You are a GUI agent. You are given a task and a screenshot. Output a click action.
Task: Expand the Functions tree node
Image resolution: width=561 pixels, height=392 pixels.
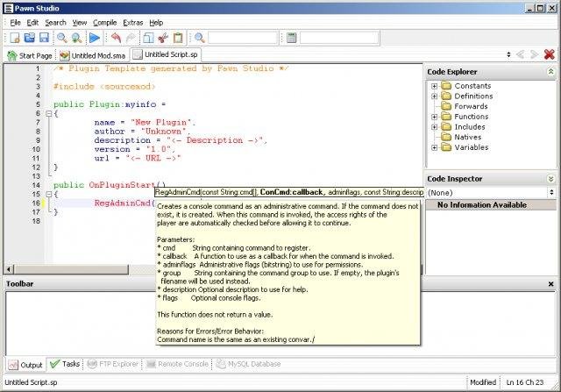pyautogui.click(x=434, y=117)
